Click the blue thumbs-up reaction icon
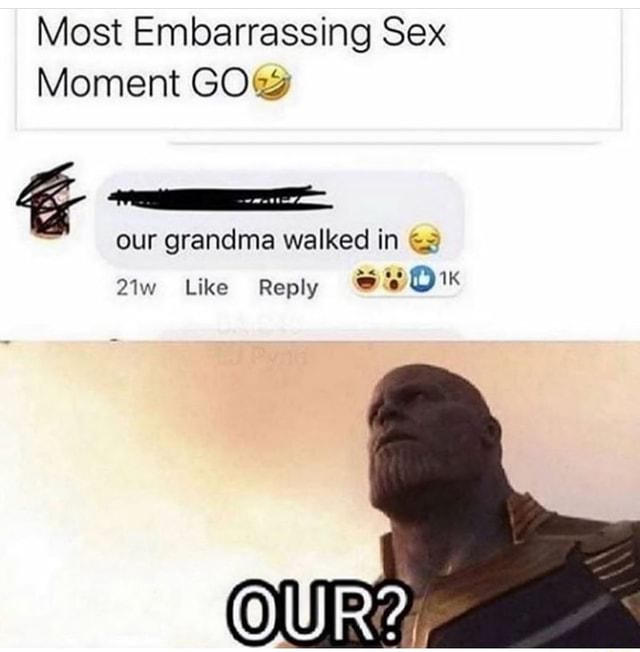The height and width of the screenshot is (652, 640). click(x=420, y=279)
